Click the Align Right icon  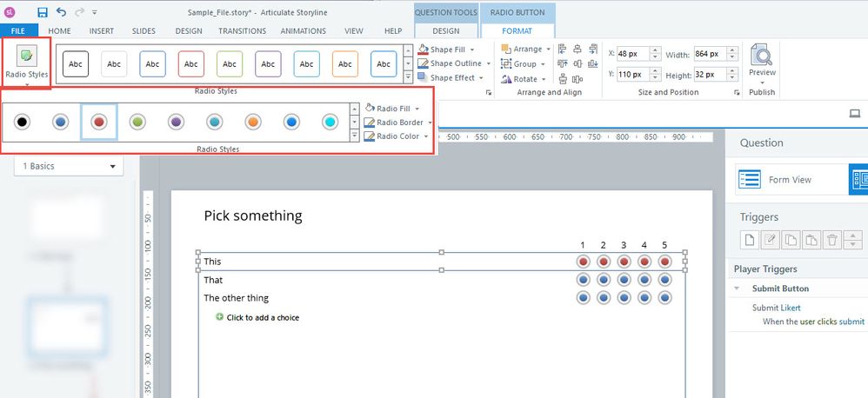[x=593, y=49]
